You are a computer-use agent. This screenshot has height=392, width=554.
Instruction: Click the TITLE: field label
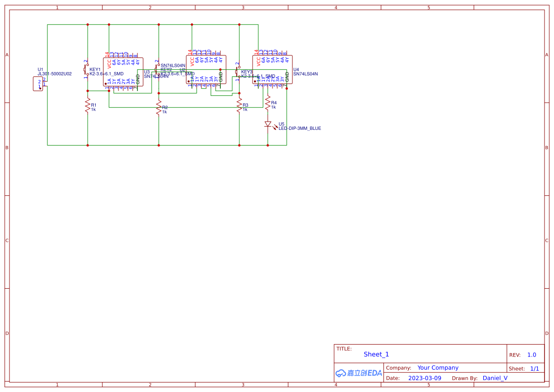(x=344, y=348)
